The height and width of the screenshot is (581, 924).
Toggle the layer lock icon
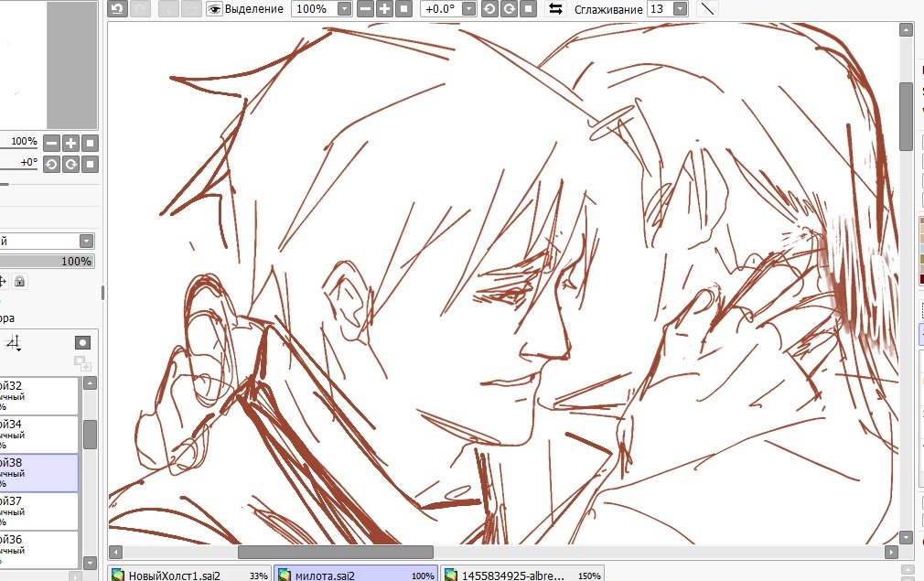coord(19,281)
